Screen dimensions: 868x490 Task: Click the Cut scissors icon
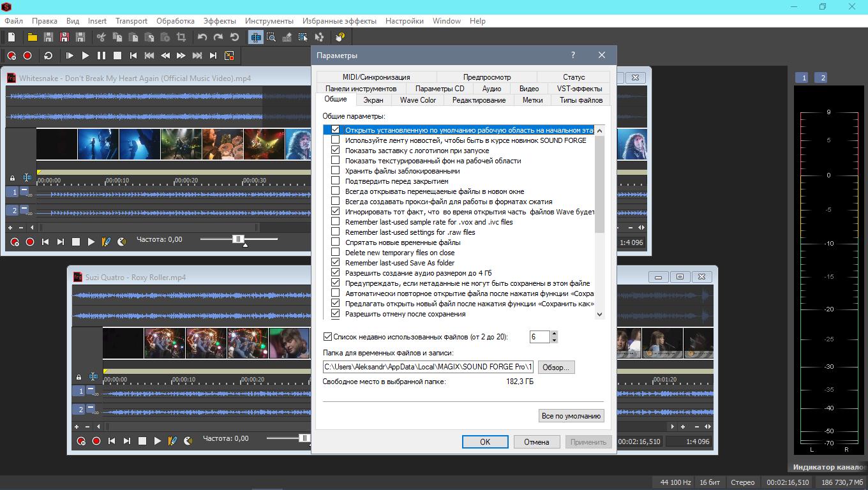[101, 38]
